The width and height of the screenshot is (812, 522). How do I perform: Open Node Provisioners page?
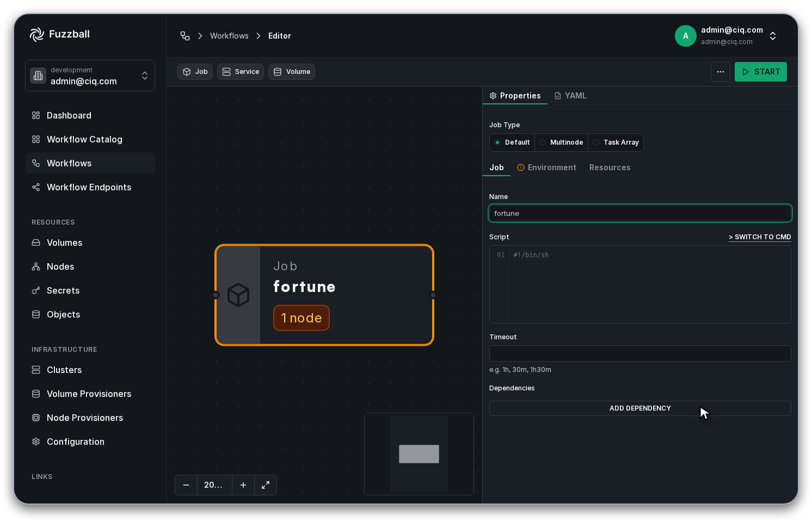pos(90,418)
